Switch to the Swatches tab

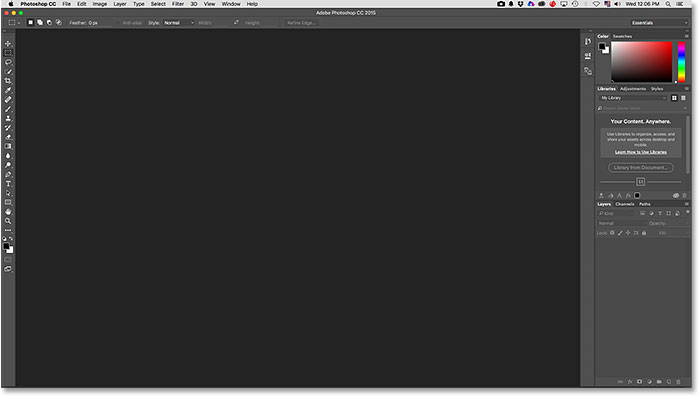622,36
